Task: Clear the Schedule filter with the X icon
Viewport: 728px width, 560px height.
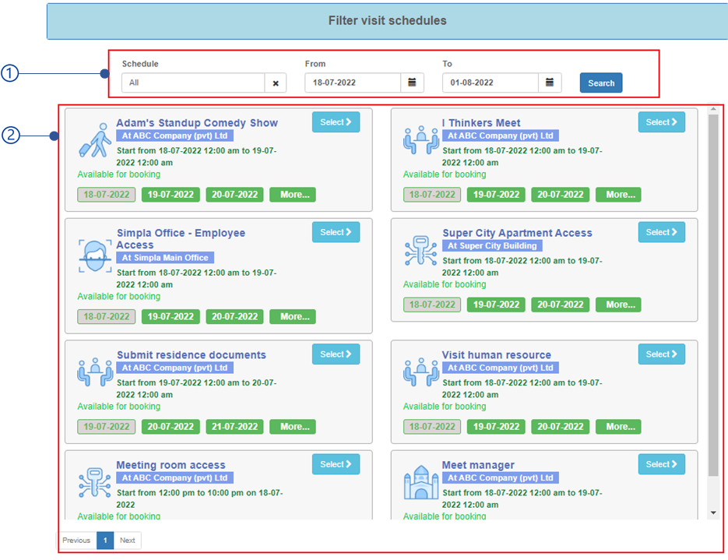Action: point(276,83)
